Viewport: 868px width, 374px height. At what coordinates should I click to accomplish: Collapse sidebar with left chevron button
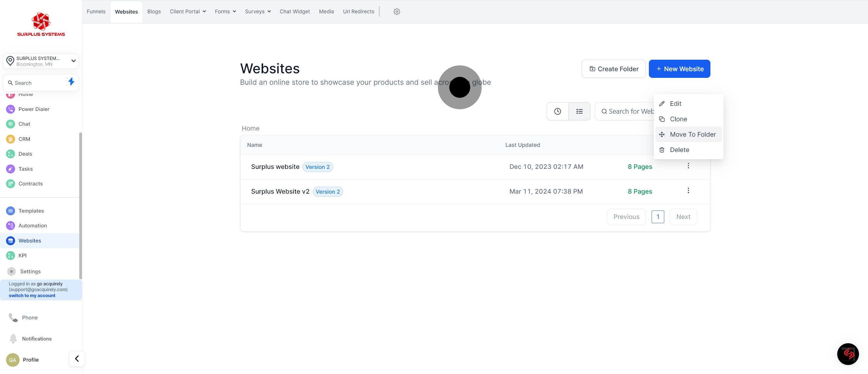coord(77,359)
